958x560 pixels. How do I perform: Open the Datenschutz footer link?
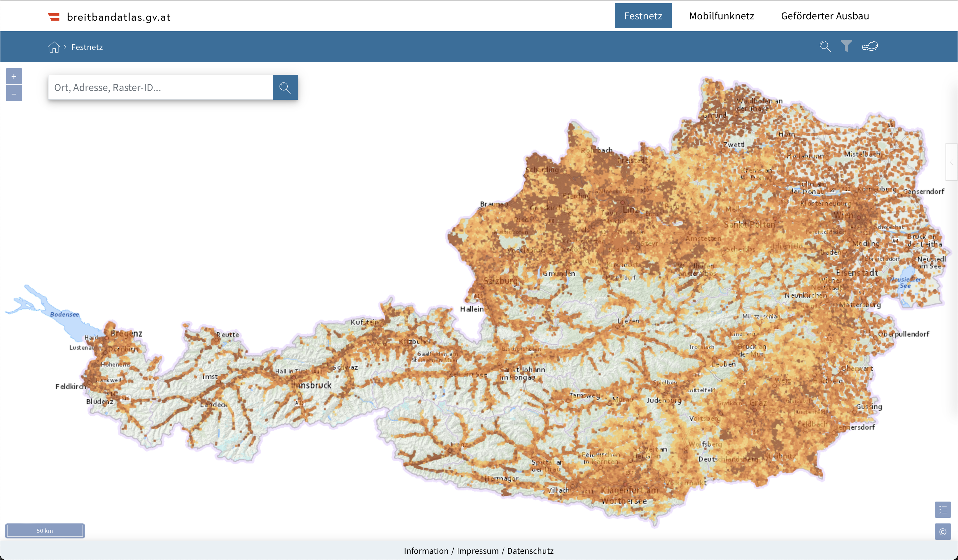(x=530, y=551)
